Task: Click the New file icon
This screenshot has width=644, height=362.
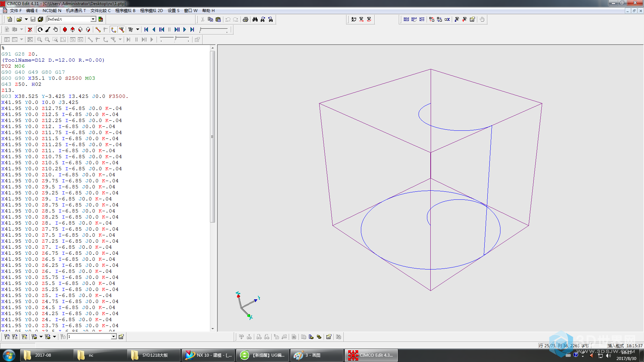Action: pyautogui.click(x=10, y=19)
